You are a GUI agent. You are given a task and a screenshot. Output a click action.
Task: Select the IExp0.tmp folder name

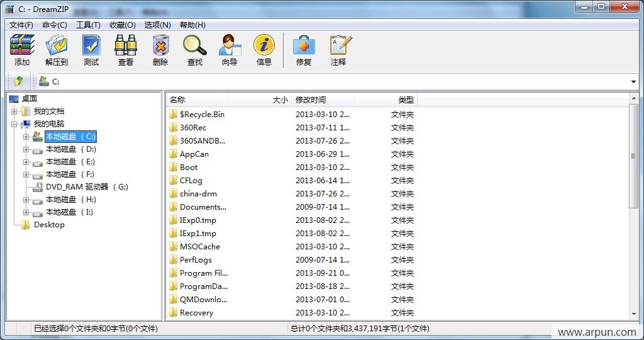point(198,220)
